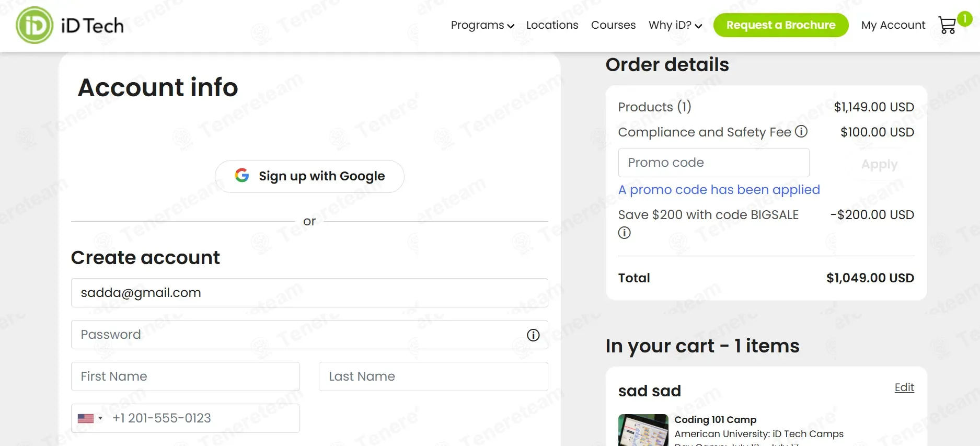
Task: Click the Google logo on the sign-up button
Action: (x=242, y=176)
